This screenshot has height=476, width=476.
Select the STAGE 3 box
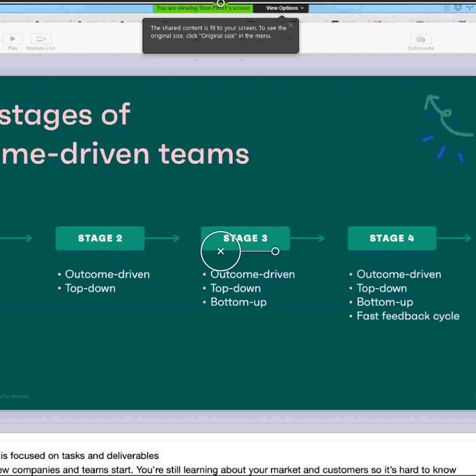coord(261,238)
